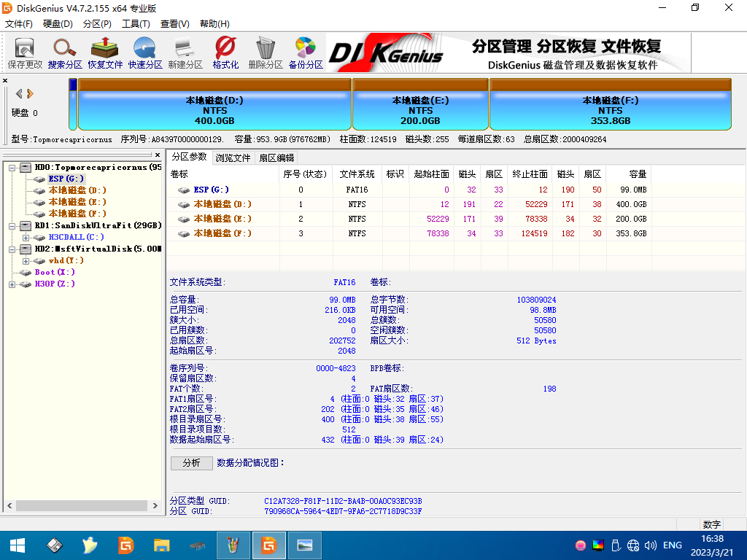Viewport: 747px width, 560px height.
Task: Open the clock showing 16:38 2023/3/21
Action: tap(712, 545)
